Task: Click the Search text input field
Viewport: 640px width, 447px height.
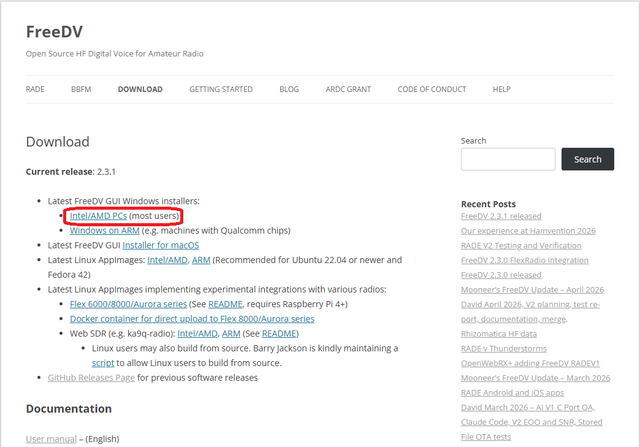Action: coord(508,159)
